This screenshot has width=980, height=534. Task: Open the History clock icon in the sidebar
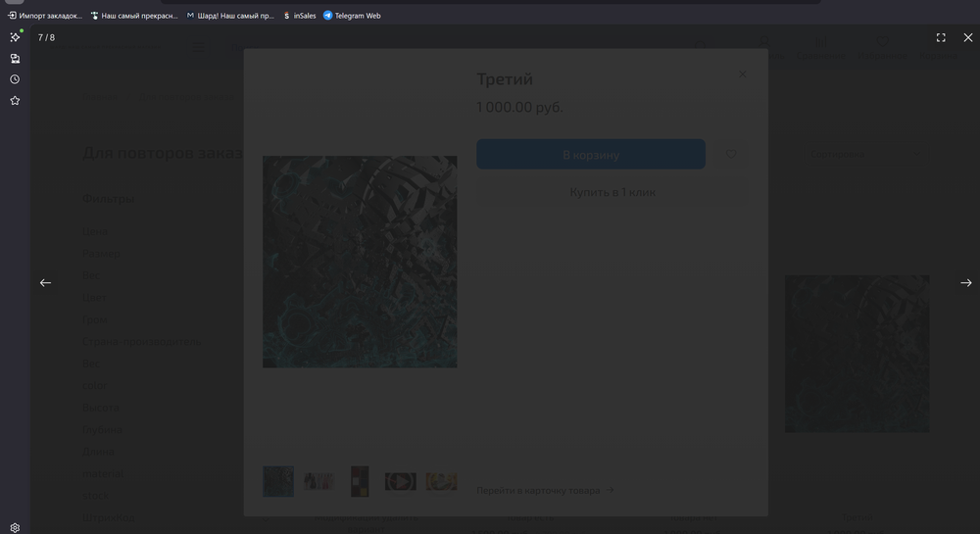(15, 79)
